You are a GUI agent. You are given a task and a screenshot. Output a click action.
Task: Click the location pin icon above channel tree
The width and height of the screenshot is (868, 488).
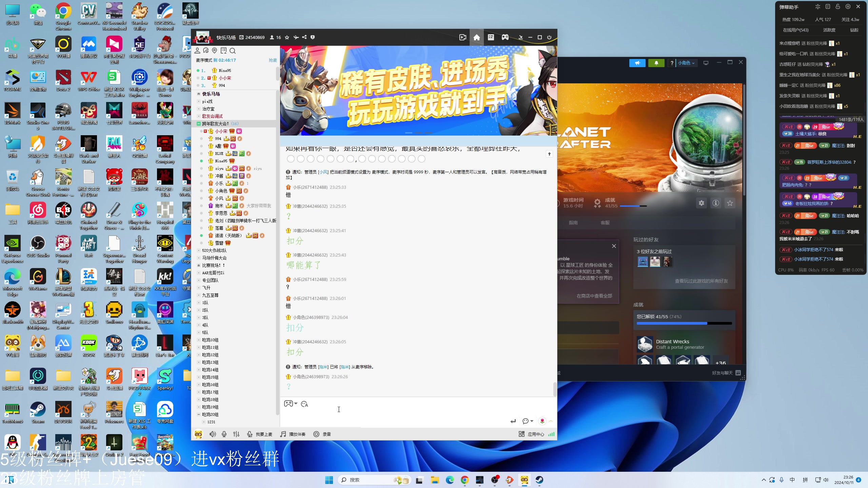[214, 50]
